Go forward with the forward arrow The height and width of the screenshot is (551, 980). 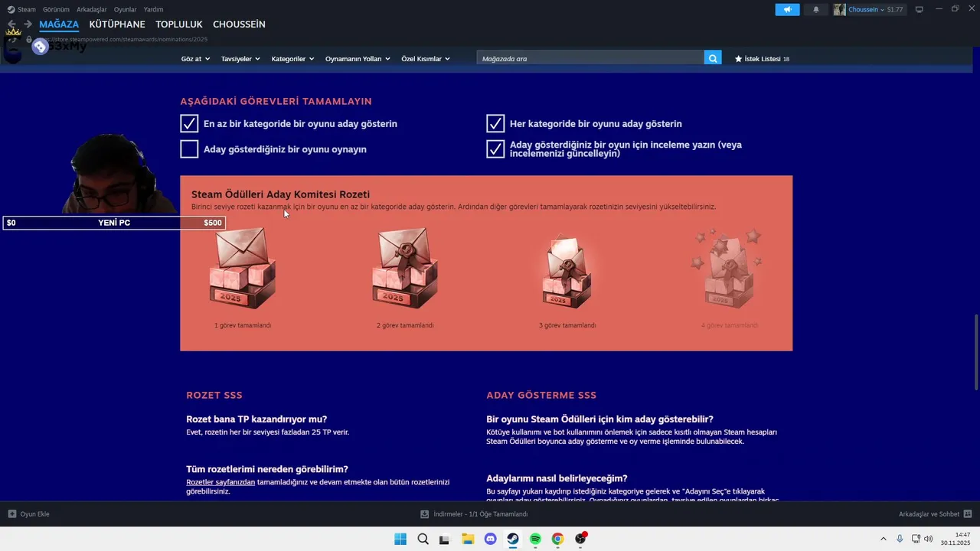(x=28, y=24)
